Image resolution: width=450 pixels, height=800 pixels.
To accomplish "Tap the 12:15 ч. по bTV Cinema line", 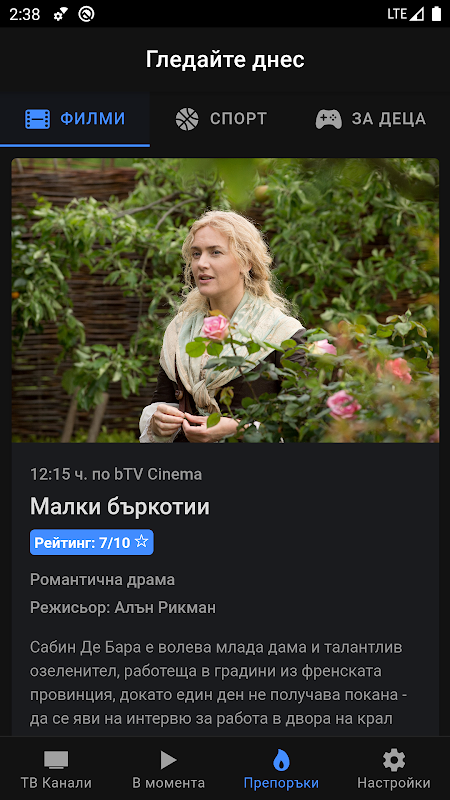I will pyautogui.click(x=116, y=474).
